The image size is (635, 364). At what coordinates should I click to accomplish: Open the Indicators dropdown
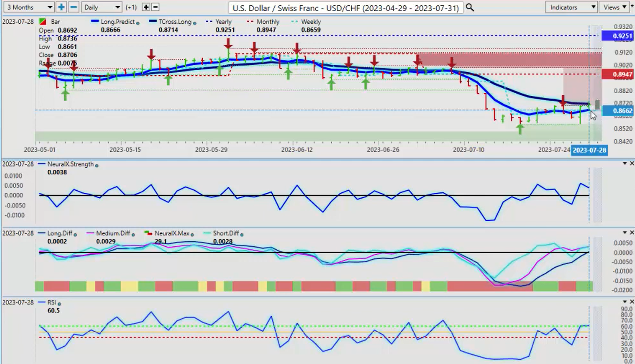[x=571, y=7]
